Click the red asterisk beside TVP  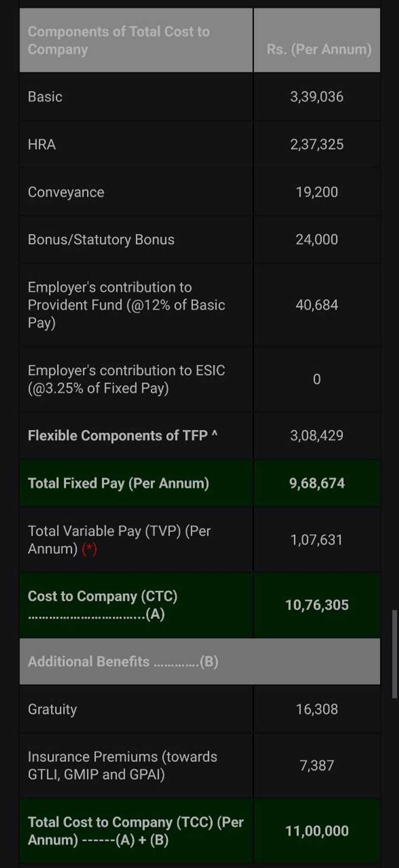point(89,549)
